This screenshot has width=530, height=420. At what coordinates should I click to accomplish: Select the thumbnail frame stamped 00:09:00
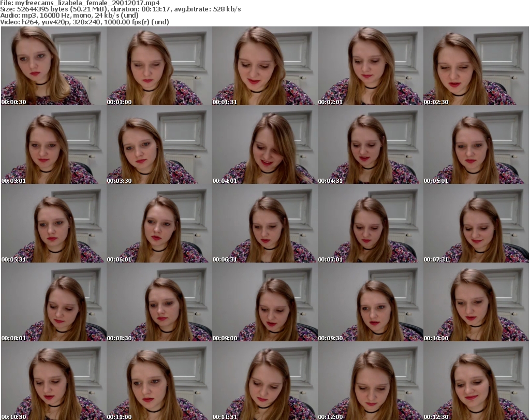pyautogui.click(x=265, y=302)
